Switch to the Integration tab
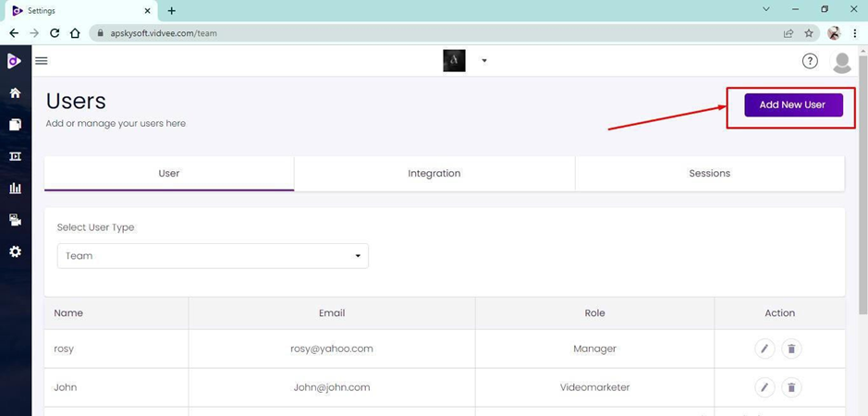 click(x=434, y=174)
